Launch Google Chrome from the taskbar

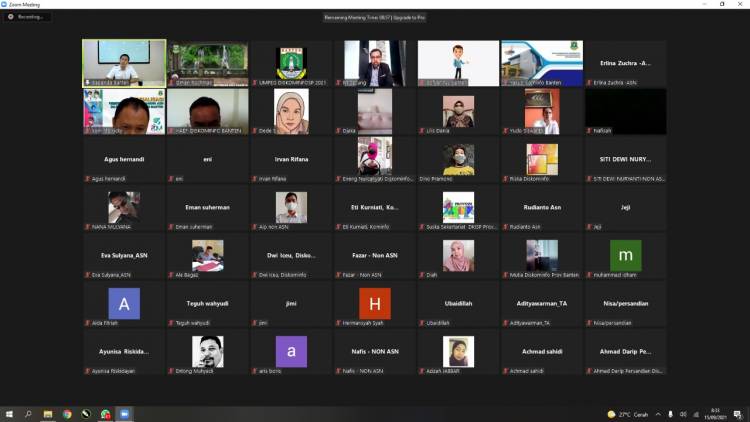(x=67, y=414)
